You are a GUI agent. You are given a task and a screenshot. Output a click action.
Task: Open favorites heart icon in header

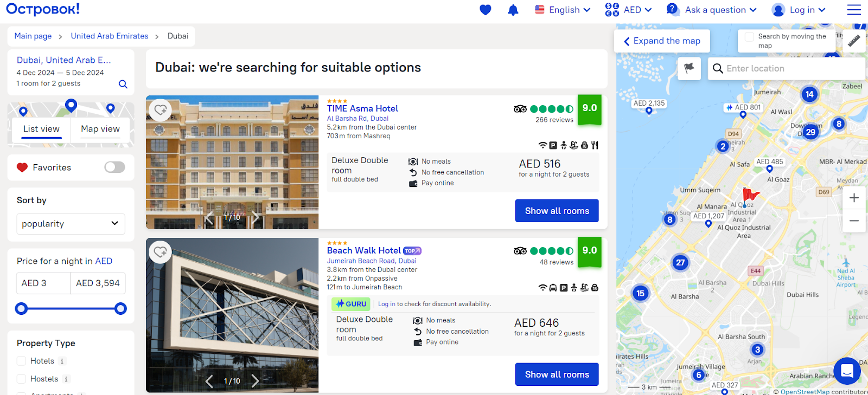tap(486, 10)
